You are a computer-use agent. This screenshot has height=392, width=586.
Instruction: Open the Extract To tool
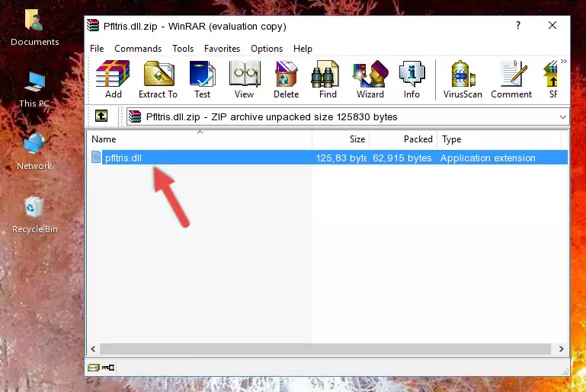(x=158, y=79)
